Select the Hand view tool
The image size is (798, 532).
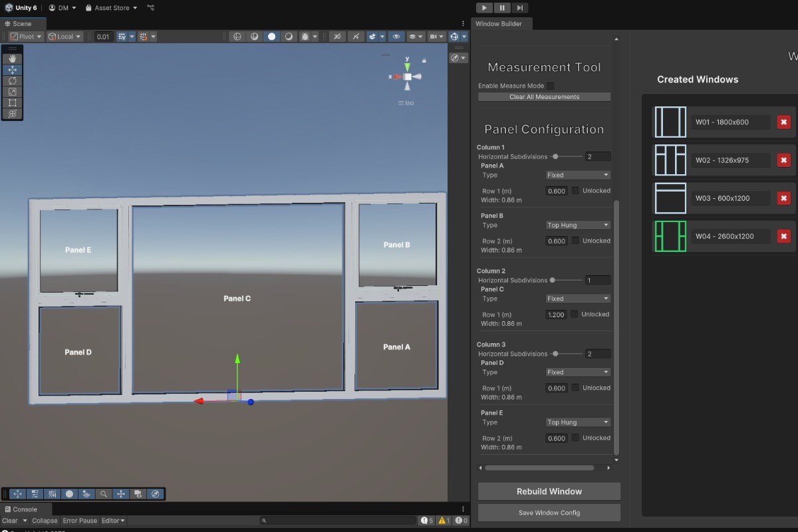13,59
